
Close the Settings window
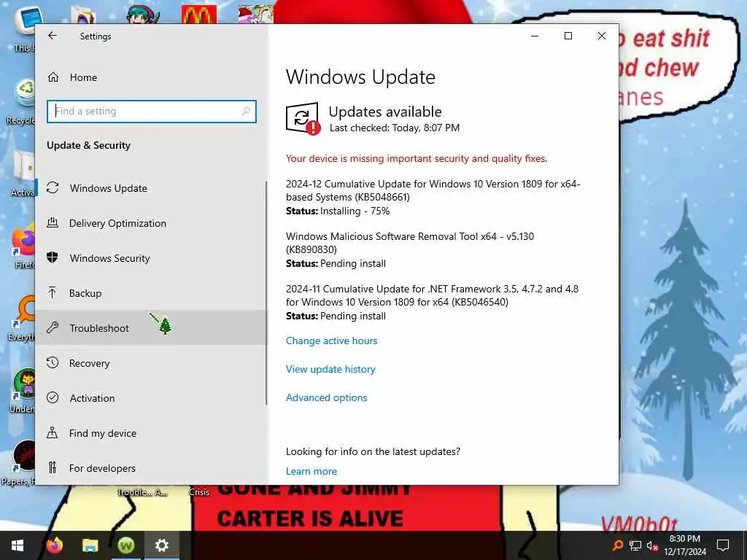coord(602,36)
